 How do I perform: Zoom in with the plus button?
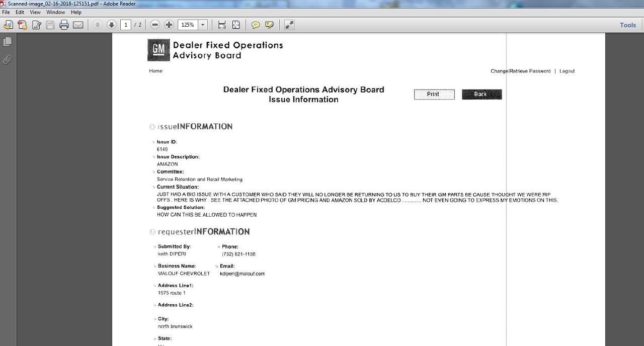coord(169,25)
